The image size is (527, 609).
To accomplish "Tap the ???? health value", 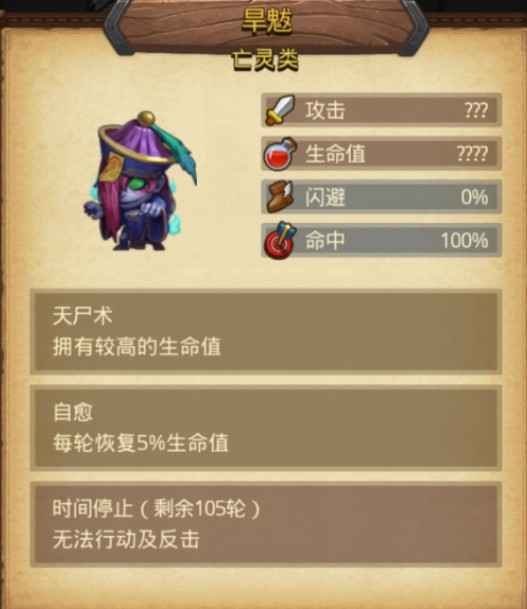I will pyautogui.click(x=472, y=154).
